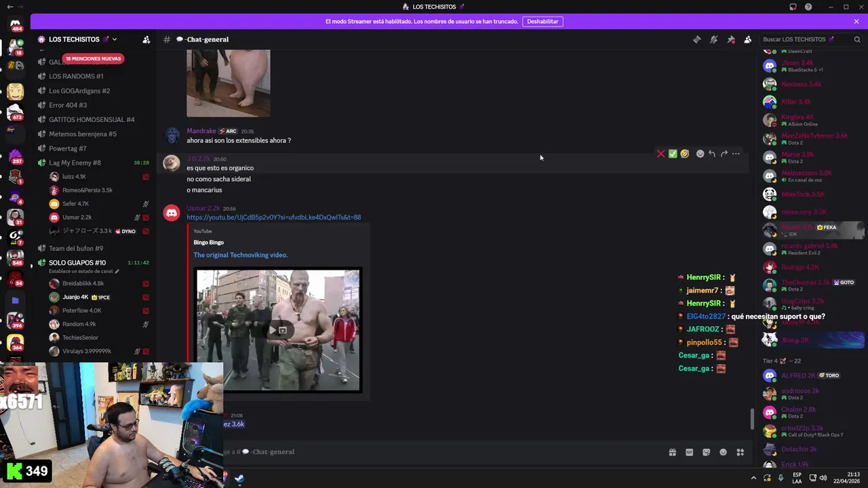
Task: Open the server folder icon in sidebar
Action: 15,300
